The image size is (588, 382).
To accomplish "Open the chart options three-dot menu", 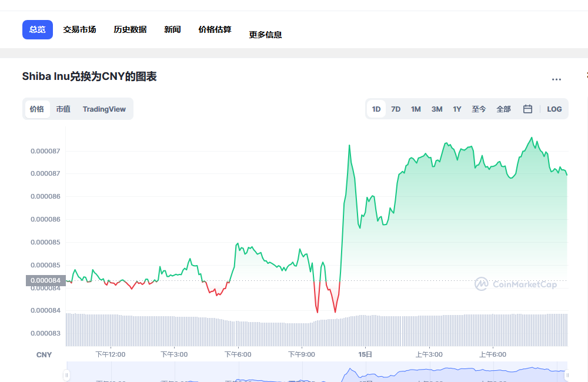I will pos(556,79).
